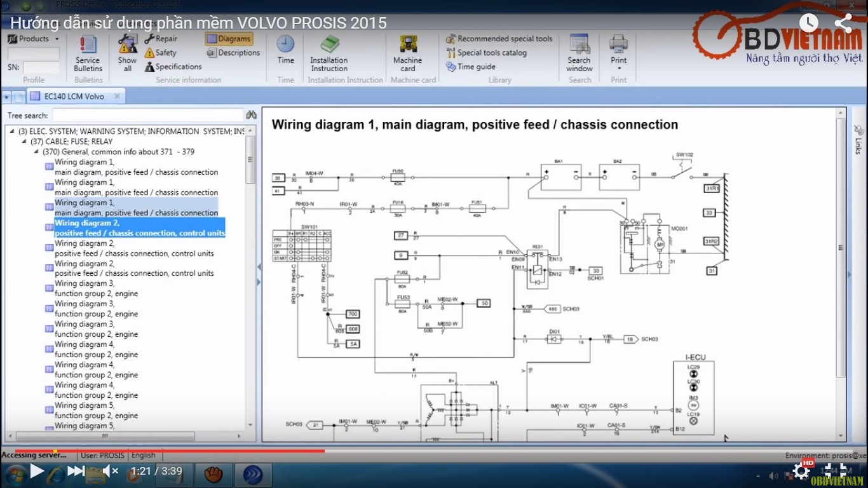Open Special tools catalog

(x=487, y=53)
